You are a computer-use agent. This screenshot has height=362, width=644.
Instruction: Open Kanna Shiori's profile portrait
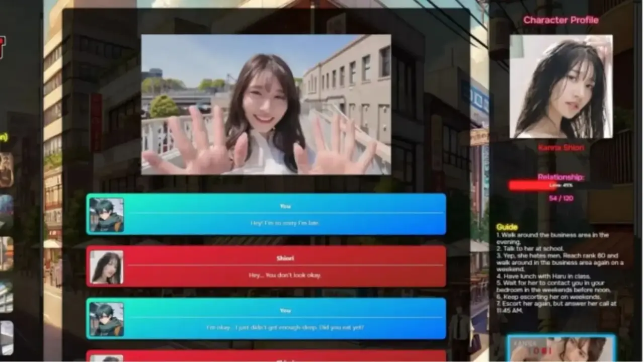[x=561, y=86]
